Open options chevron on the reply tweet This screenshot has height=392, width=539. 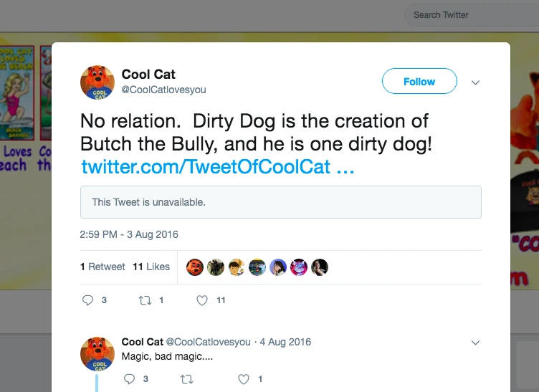coord(475,343)
